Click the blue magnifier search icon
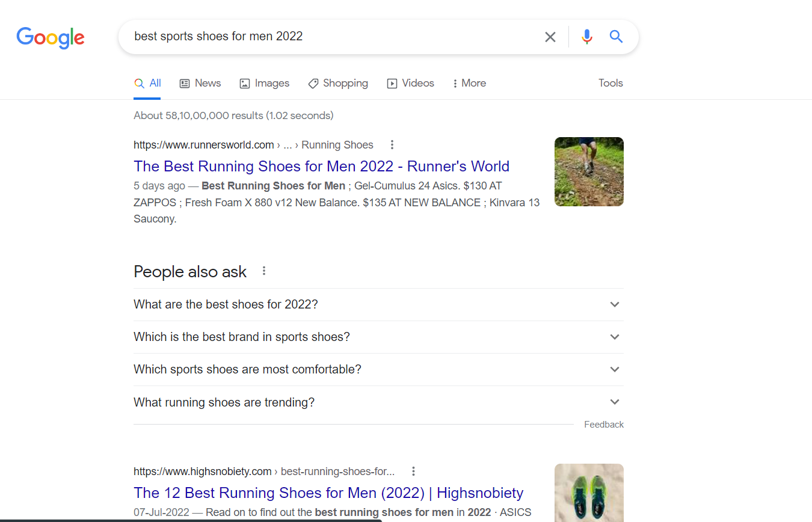The width and height of the screenshot is (812, 522). pyautogui.click(x=616, y=37)
